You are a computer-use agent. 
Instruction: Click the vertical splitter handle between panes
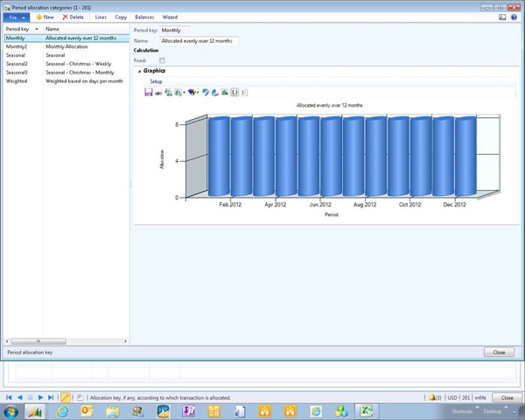[130, 185]
